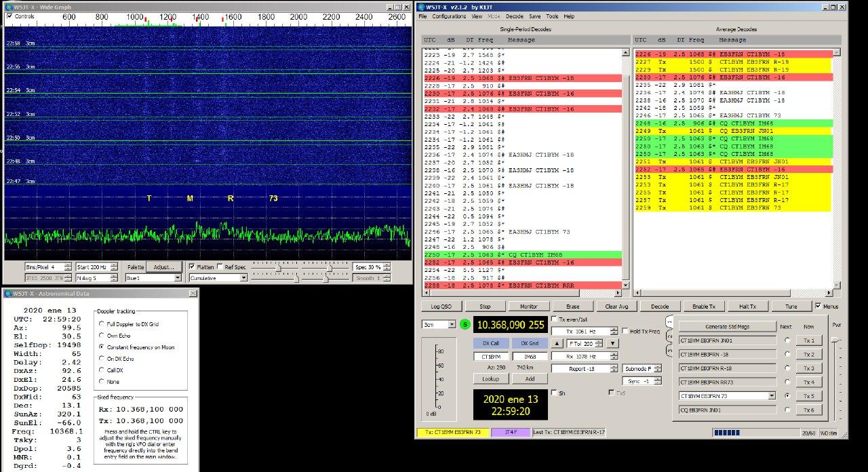
Task: Open the 3cm band dropdown
Action: coord(452,324)
